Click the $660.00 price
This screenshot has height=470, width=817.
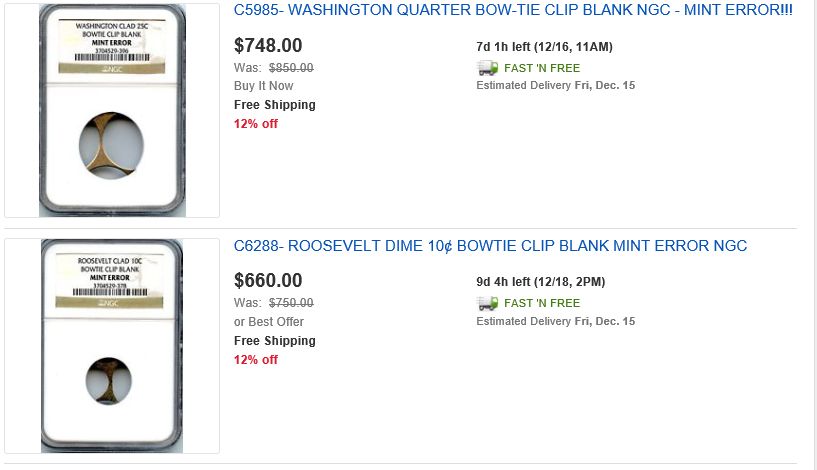click(x=268, y=281)
